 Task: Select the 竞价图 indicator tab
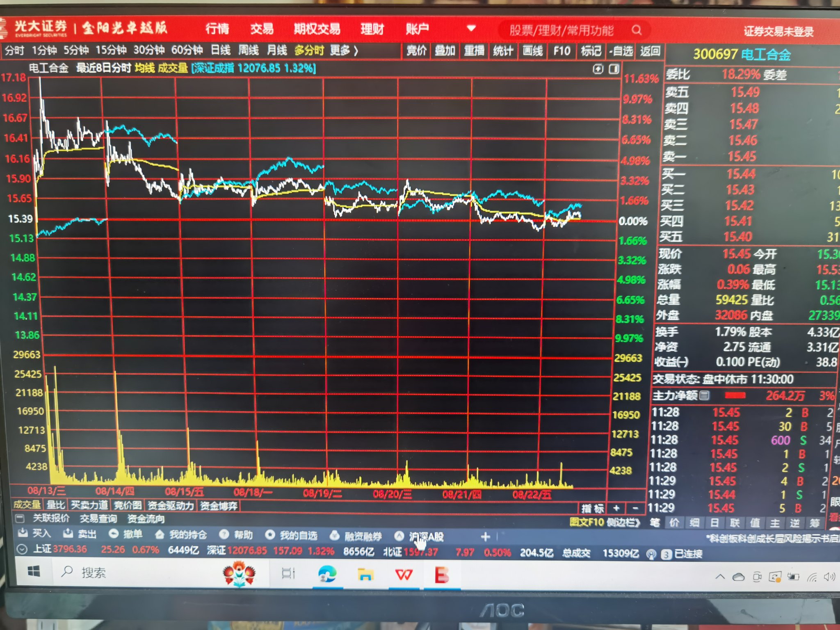point(128,505)
